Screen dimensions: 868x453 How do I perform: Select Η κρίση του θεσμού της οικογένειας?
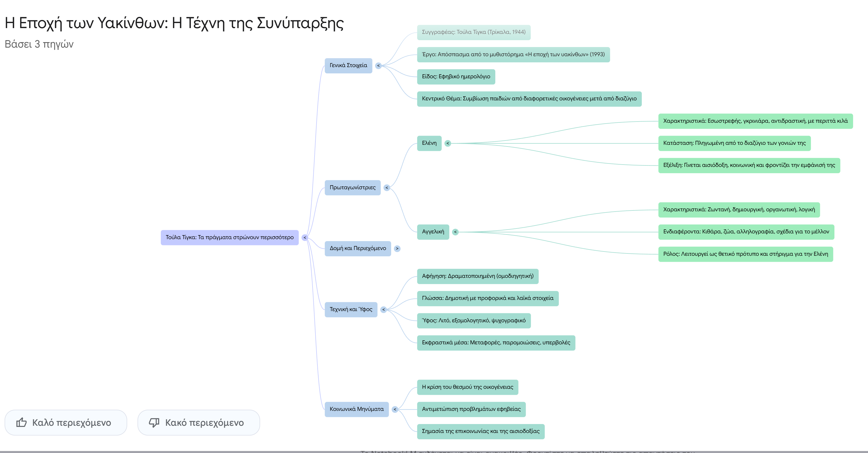click(x=467, y=387)
